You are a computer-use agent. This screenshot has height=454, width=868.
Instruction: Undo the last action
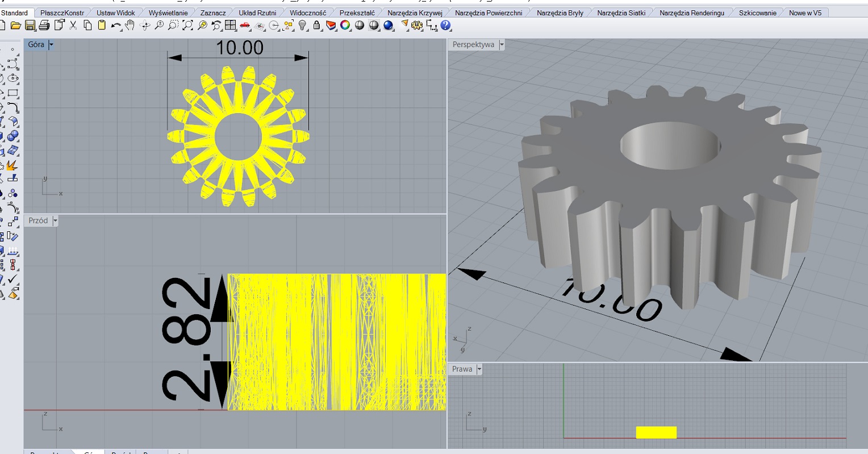tap(116, 25)
